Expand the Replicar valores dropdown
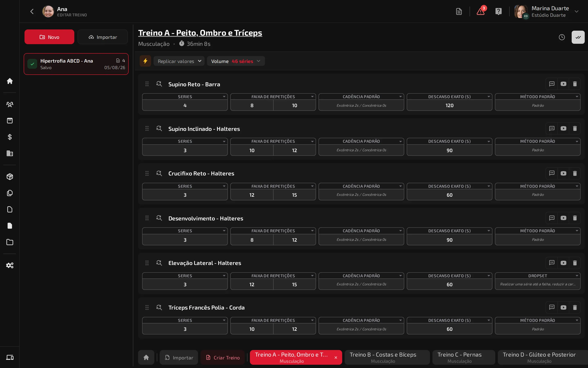The width and height of the screenshot is (588, 368). click(x=179, y=61)
